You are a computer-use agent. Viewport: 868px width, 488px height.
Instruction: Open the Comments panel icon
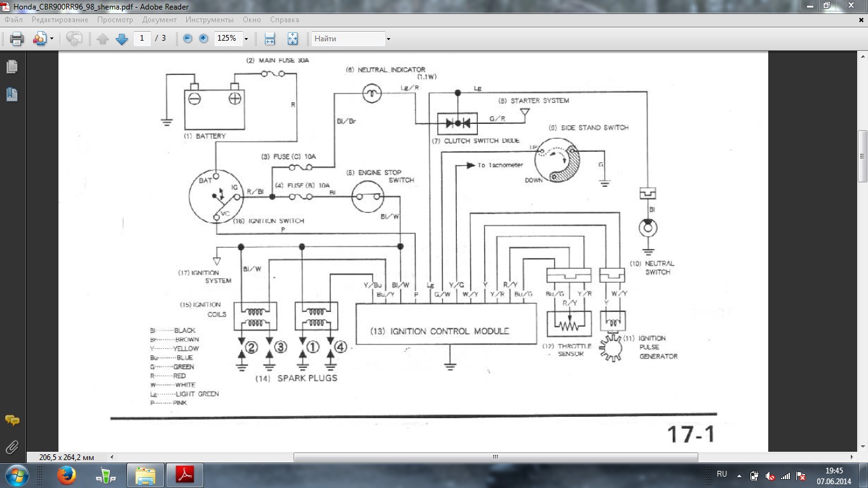pyautogui.click(x=11, y=421)
